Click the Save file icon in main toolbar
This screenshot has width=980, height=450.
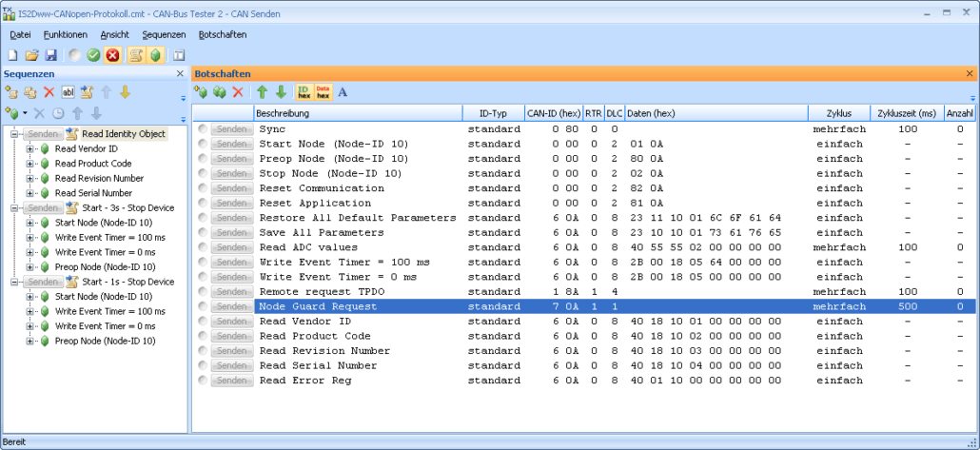tap(50, 55)
